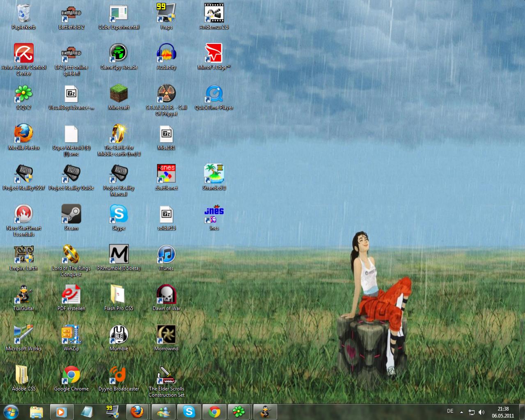
Task: Switch to ICQ in the taskbar
Action: pyautogui.click(x=240, y=412)
